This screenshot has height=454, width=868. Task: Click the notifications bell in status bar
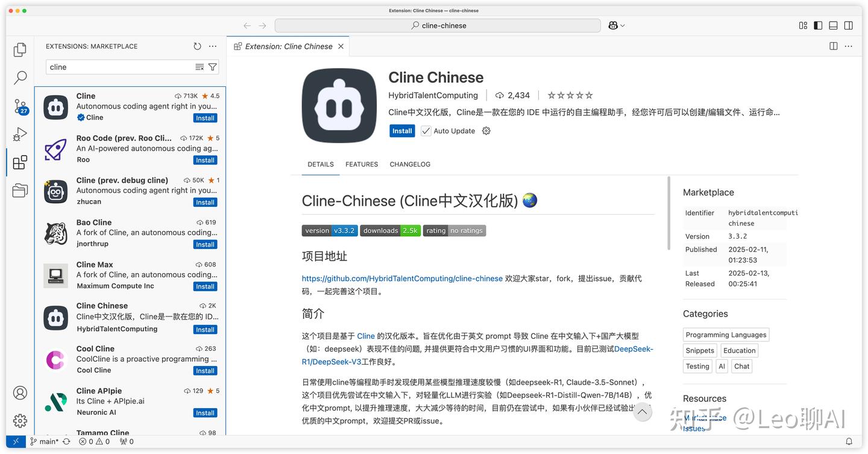click(849, 441)
